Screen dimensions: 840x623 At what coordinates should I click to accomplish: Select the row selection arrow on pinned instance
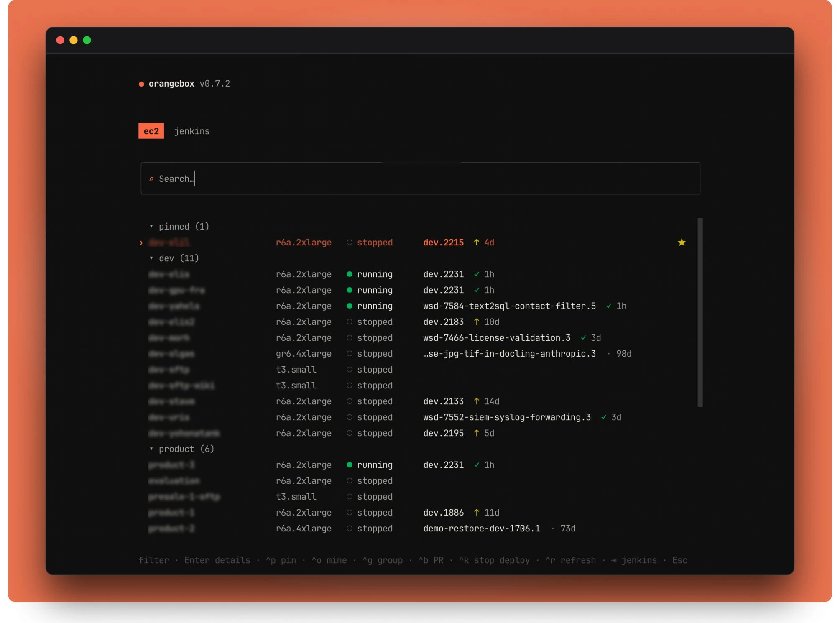(141, 243)
